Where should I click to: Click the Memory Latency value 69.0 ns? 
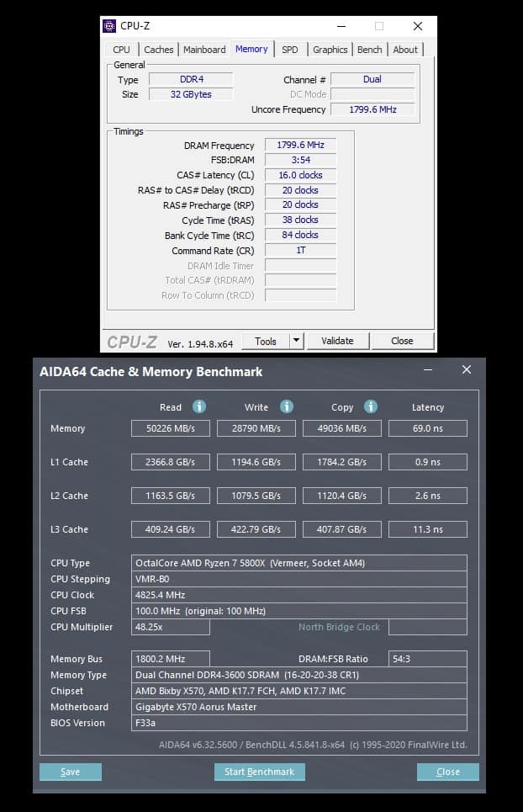[x=428, y=428]
